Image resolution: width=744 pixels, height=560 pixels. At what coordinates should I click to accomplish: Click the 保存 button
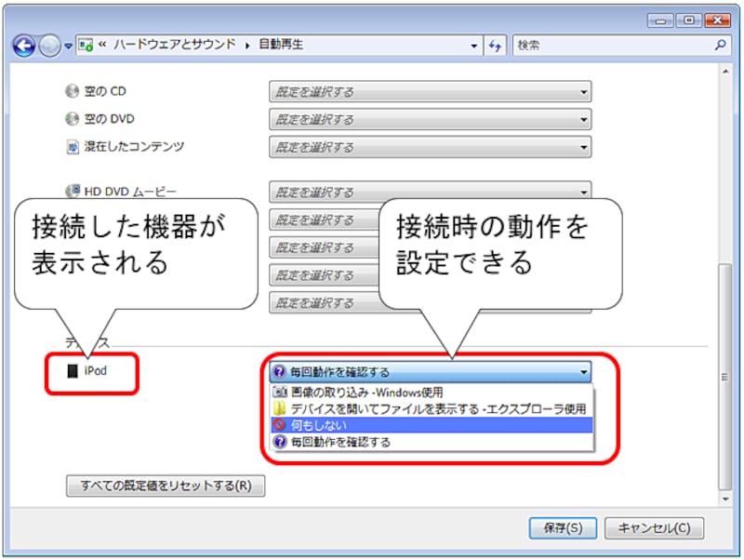coord(564,527)
